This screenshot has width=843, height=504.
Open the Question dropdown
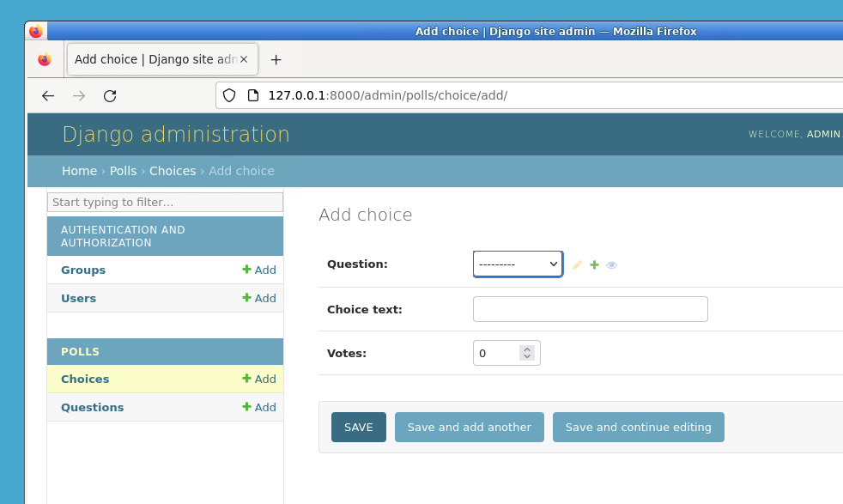tap(517, 264)
